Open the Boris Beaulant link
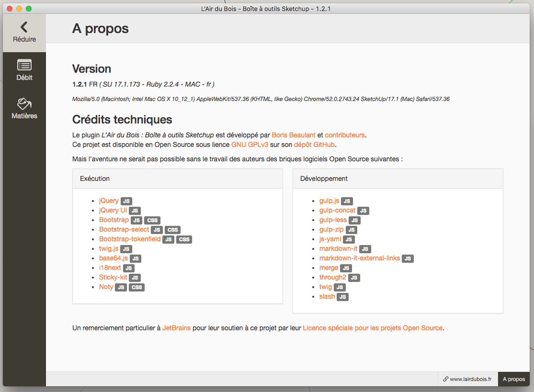The image size is (534, 392). [294, 135]
